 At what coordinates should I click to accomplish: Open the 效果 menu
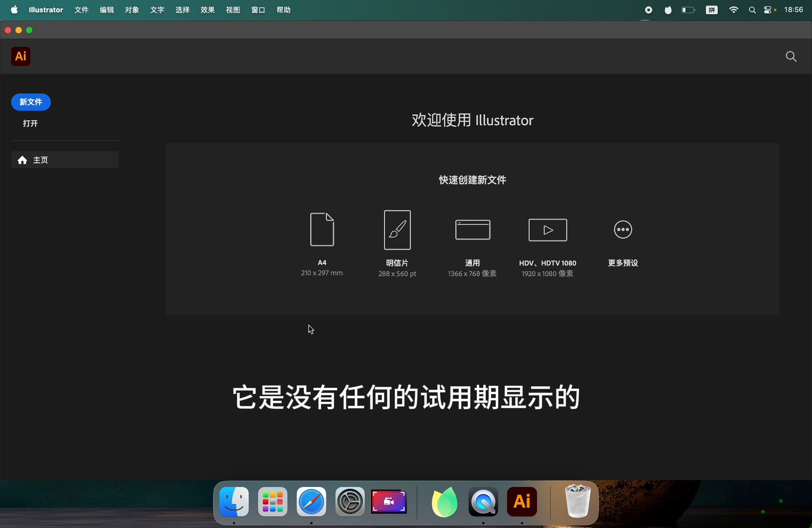[208, 10]
